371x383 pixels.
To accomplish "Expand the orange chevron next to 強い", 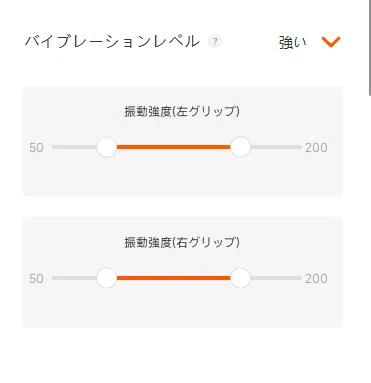I will 331,42.
